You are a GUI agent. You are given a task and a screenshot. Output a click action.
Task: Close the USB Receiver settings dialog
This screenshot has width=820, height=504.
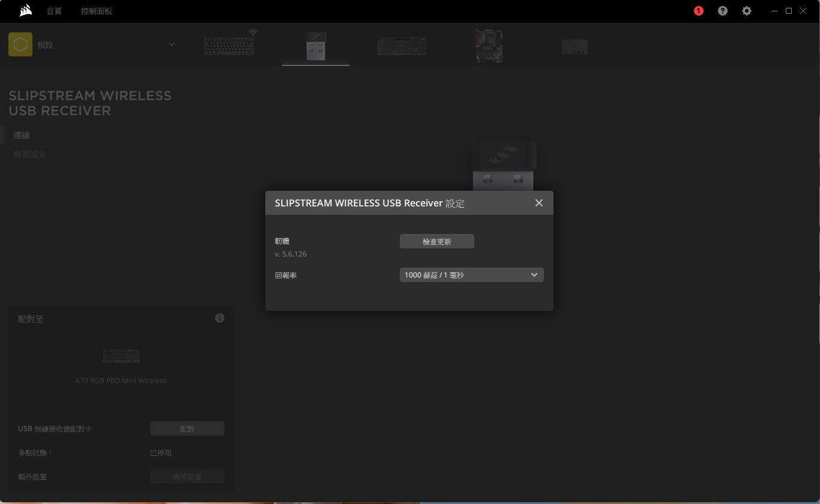click(x=539, y=203)
